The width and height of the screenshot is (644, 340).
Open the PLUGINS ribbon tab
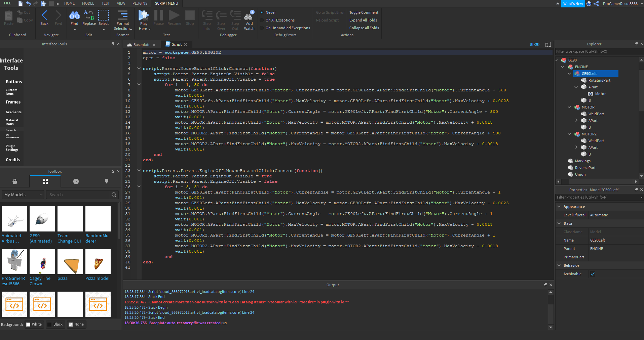[x=140, y=3]
